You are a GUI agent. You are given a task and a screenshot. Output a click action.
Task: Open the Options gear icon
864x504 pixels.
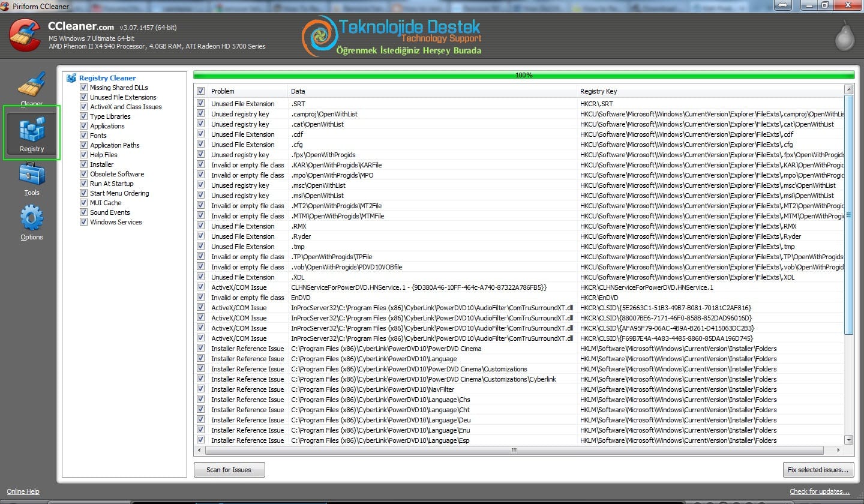point(31,219)
